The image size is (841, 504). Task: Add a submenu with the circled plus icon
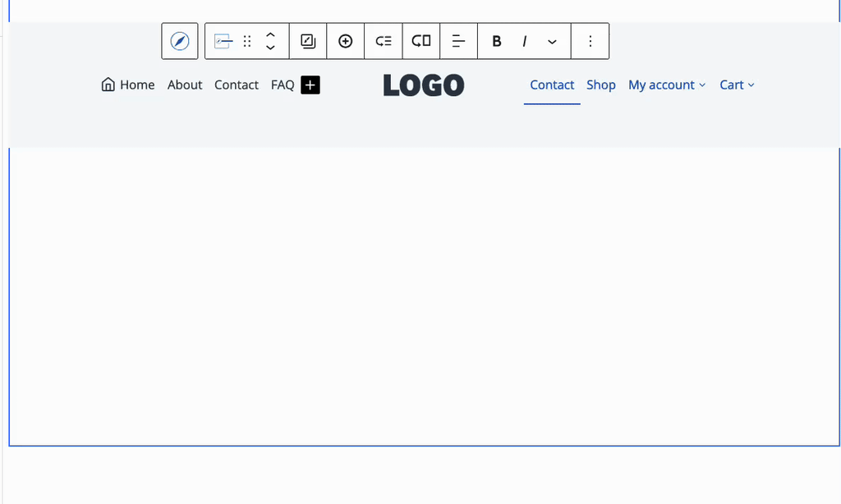(x=346, y=41)
